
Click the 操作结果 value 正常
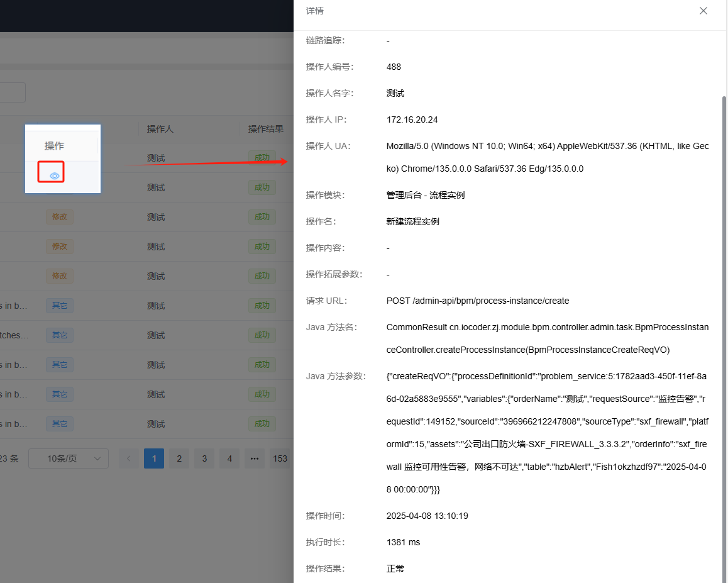(x=395, y=569)
